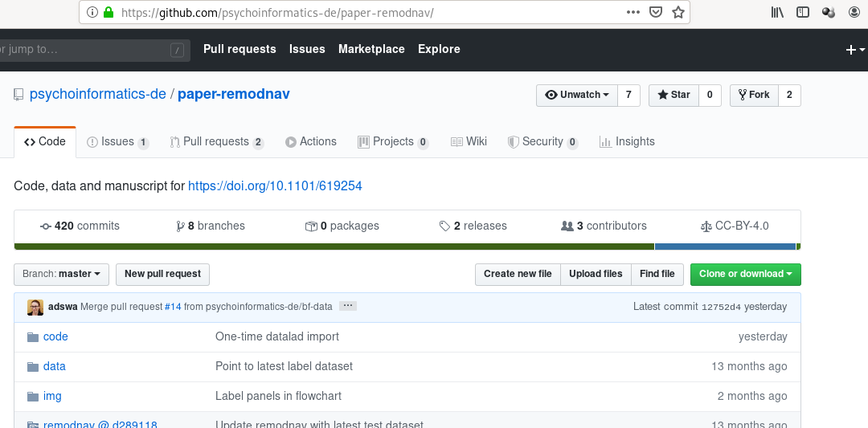868x428 pixels.
Task: Open the Clone or download dropdown
Action: click(x=745, y=274)
